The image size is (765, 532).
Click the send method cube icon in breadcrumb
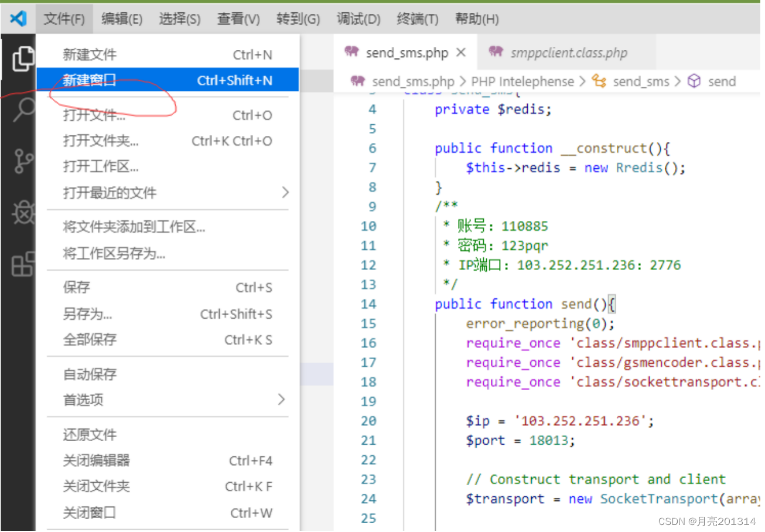coord(694,81)
